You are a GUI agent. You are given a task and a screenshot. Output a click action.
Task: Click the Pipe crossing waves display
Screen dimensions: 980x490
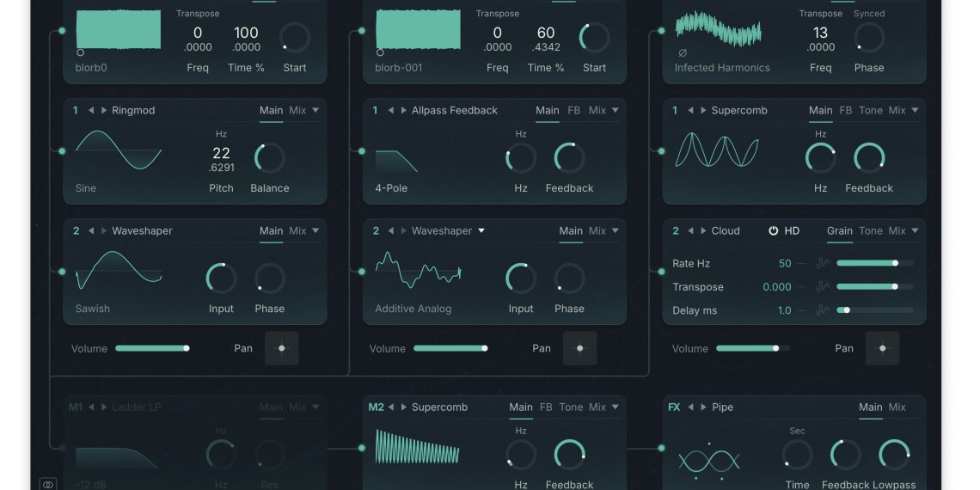pos(709,462)
